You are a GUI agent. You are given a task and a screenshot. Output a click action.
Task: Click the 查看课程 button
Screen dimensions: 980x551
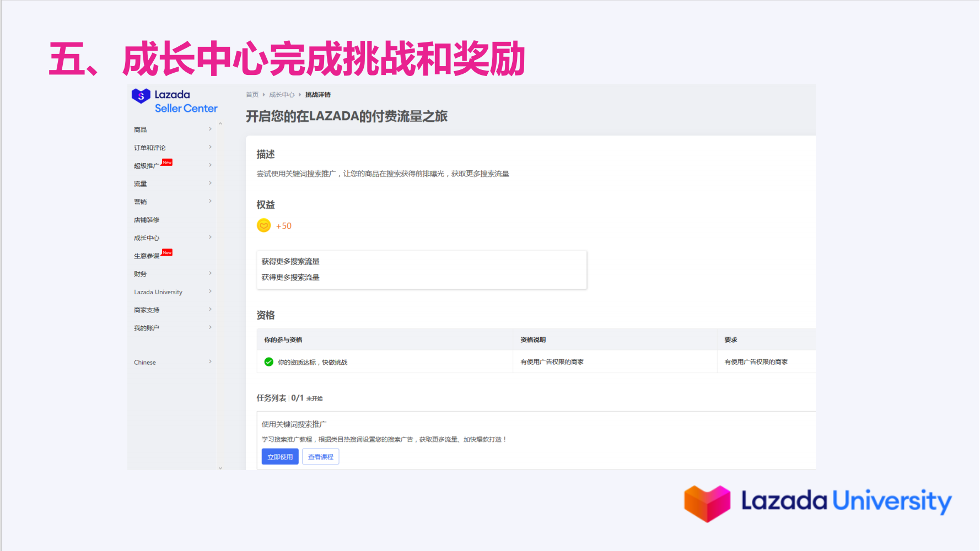coord(321,457)
